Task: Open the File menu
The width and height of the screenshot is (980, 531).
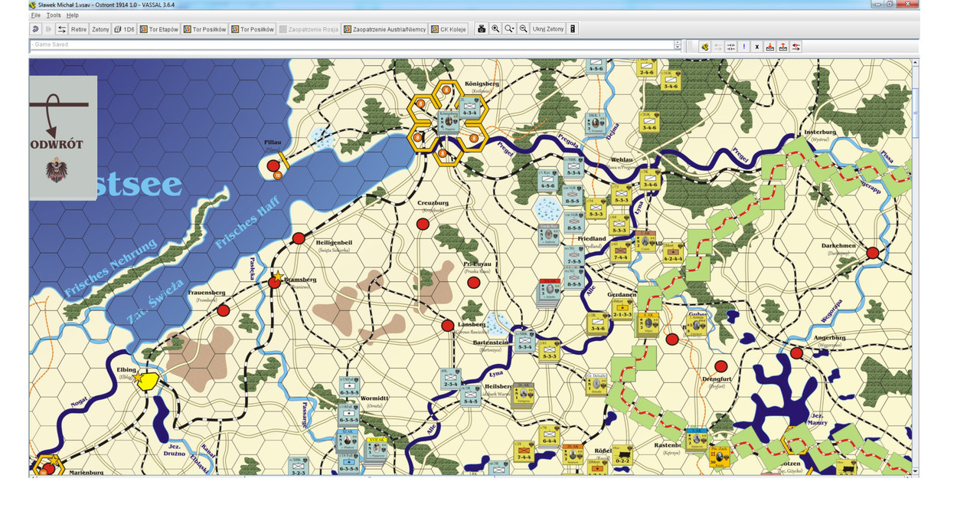Action: (x=35, y=15)
